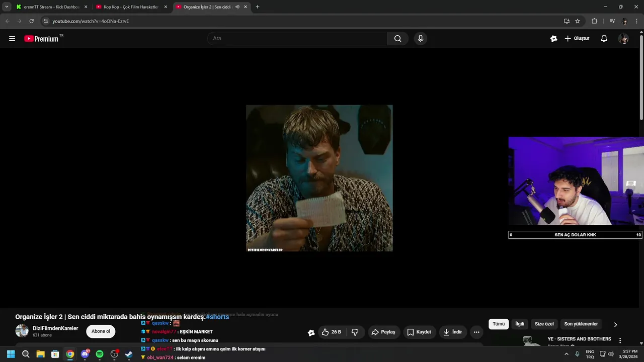Start voice search with microphone icon
The image size is (644, 362).
pyautogui.click(x=421, y=39)
